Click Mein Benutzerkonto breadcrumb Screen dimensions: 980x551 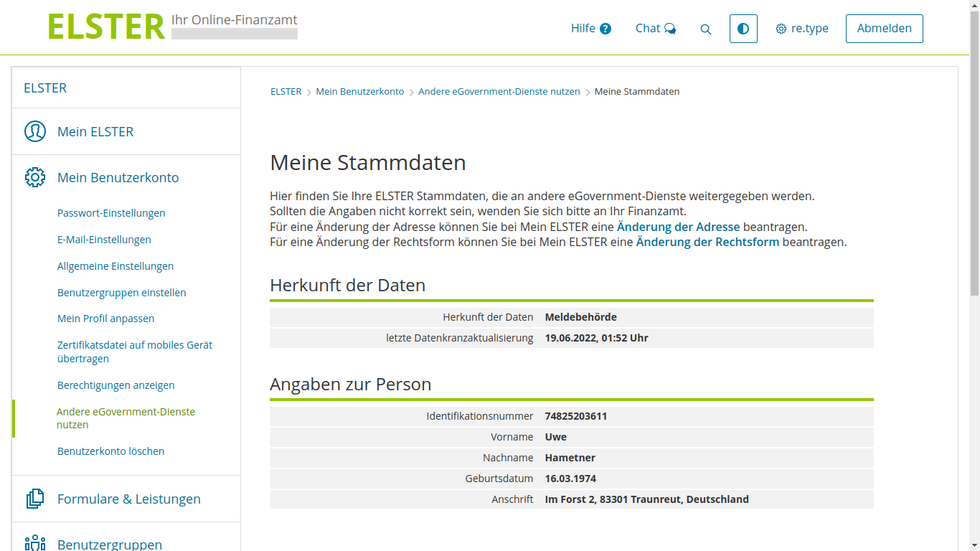point(360,92)
